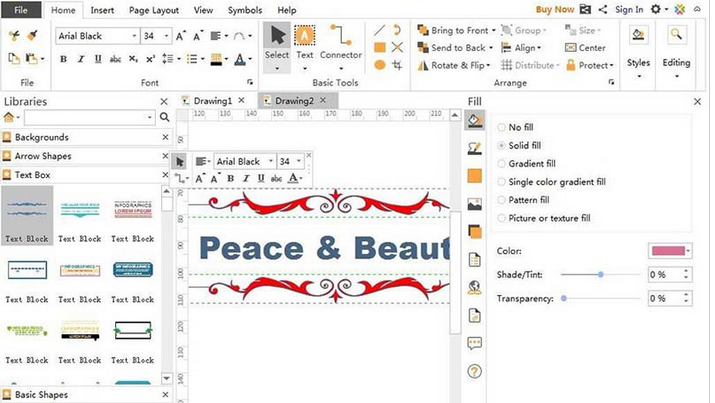Click the Format Painter brush icon

[32, 35]
